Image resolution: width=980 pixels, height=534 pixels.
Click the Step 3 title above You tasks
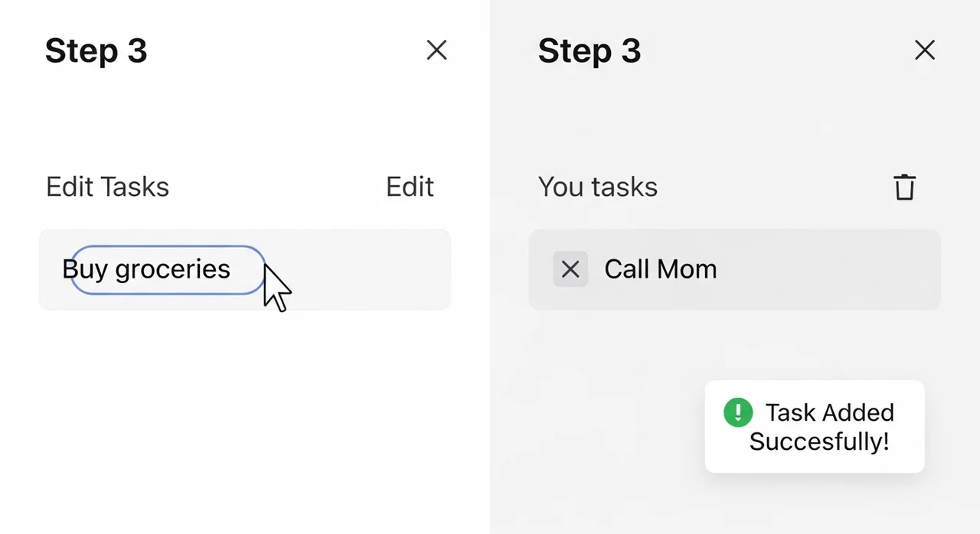589,51
